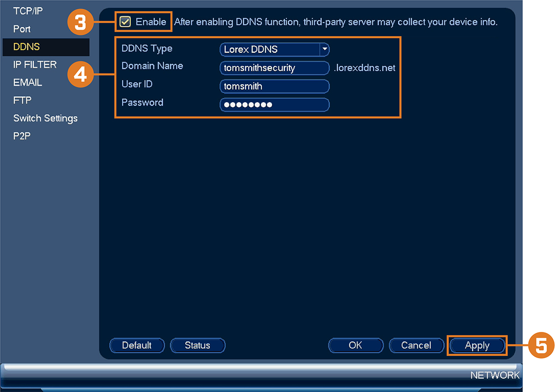This screenshot has width=555, height=392.
Task: Click the Enable label text
Action: pos(151,22)
